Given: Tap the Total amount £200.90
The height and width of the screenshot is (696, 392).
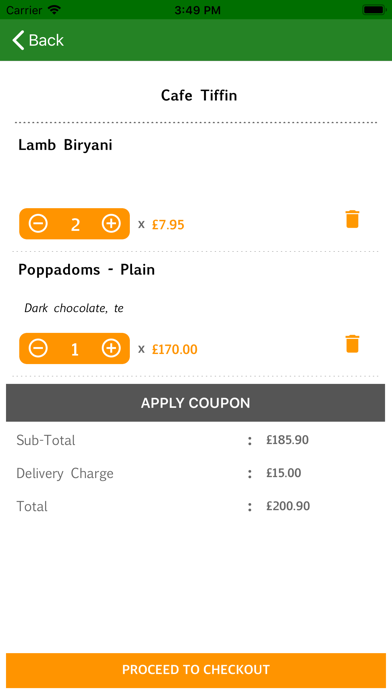Looking at the screenshot, I should click(288, 506).
